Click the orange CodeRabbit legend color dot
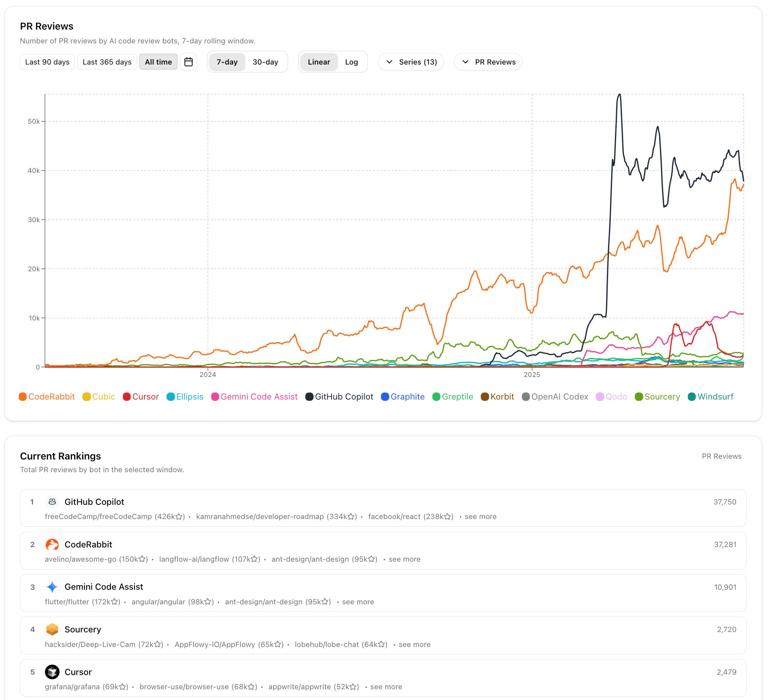769x700 pixels. point(23,396)
